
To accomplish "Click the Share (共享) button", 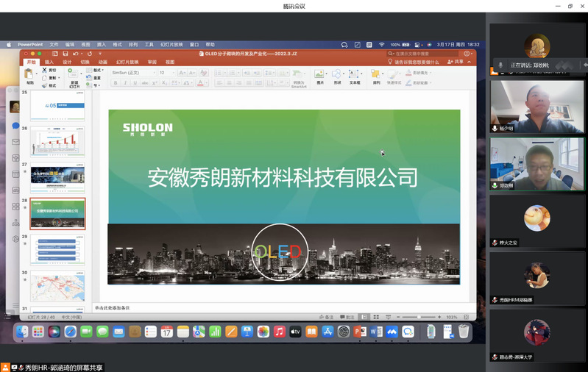I will coord(456,62).
